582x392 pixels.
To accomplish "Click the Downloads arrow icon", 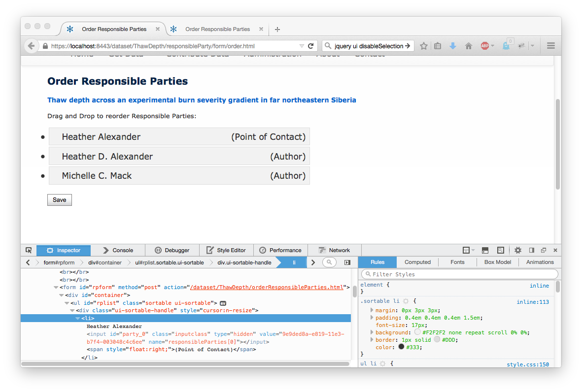I will pos(453,46).
